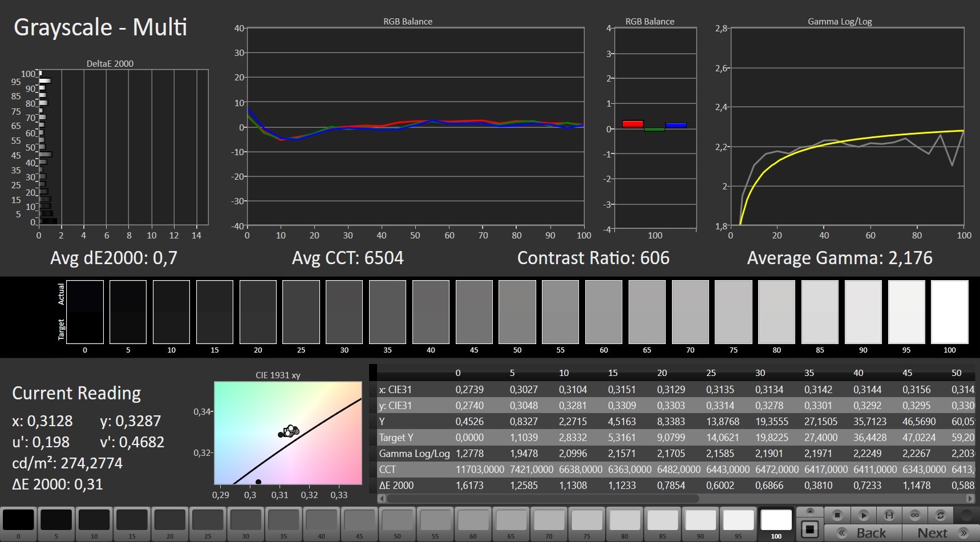This screenshot has width=980, height=542.
Task: Click the cd/m² 274,2774 current reading
Action: tap(67, 463)
